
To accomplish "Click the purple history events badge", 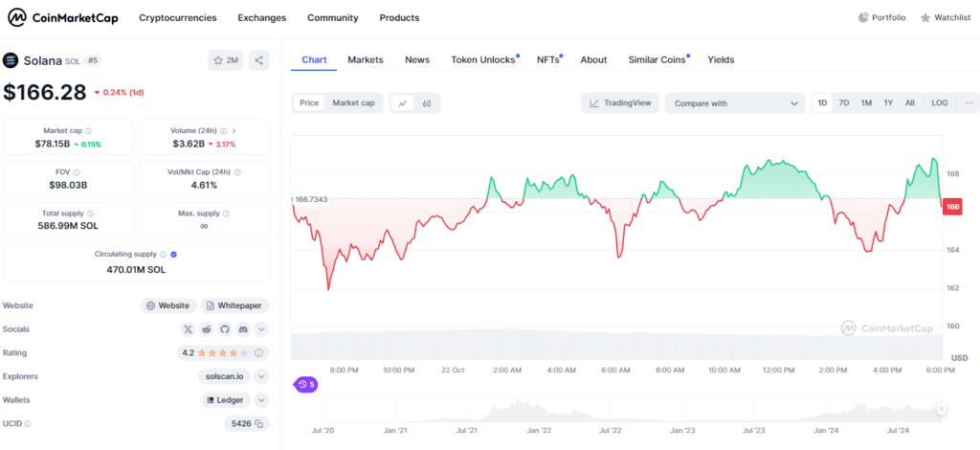I will coord(305,384).
